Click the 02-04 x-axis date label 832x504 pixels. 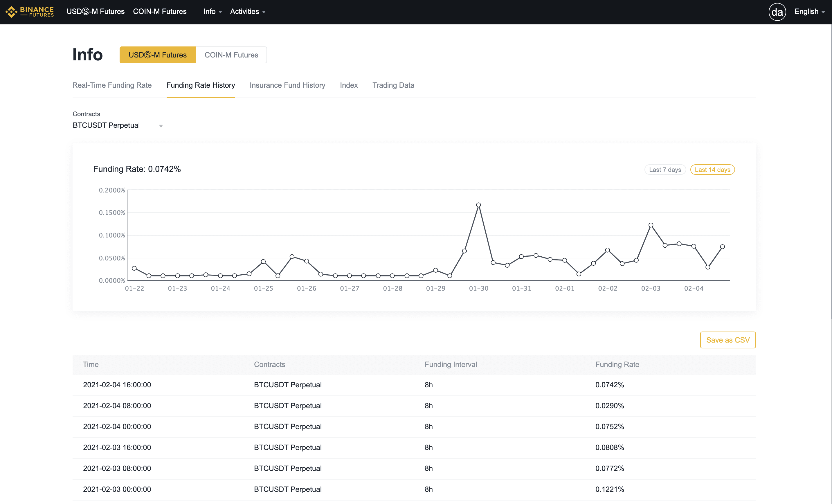694,289
